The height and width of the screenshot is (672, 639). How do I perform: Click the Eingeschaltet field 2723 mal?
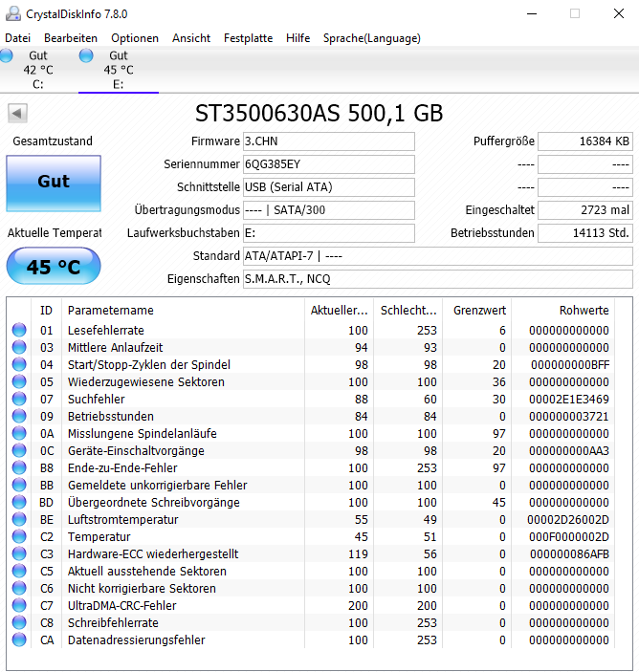[585, 210]
